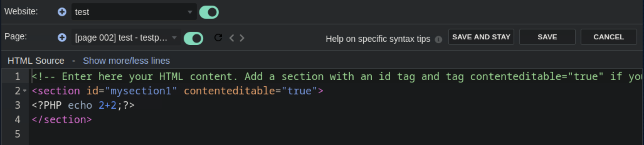Click the refresh page icon
Screen dimensions: 644x145
218,38
